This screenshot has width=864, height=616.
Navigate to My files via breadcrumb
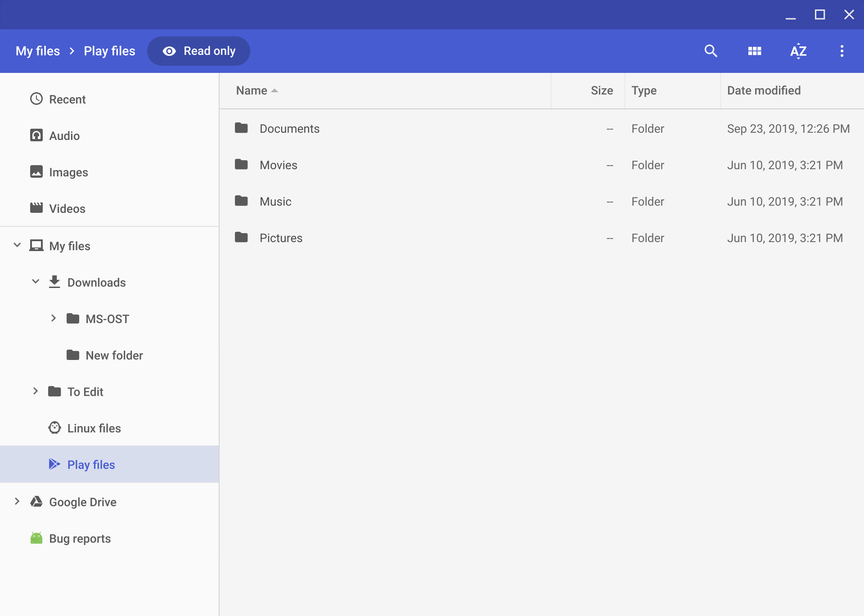pyautogui.click(x=37, y=51)
